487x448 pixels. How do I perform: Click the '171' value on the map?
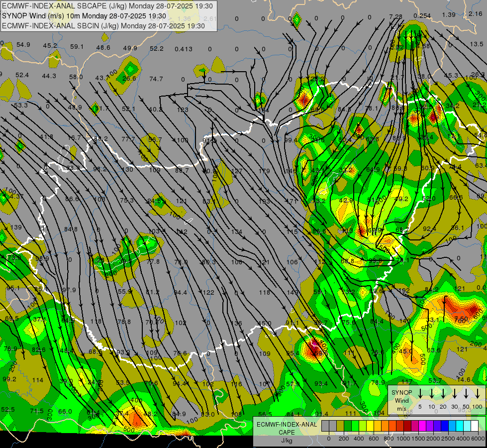[292, 201]
